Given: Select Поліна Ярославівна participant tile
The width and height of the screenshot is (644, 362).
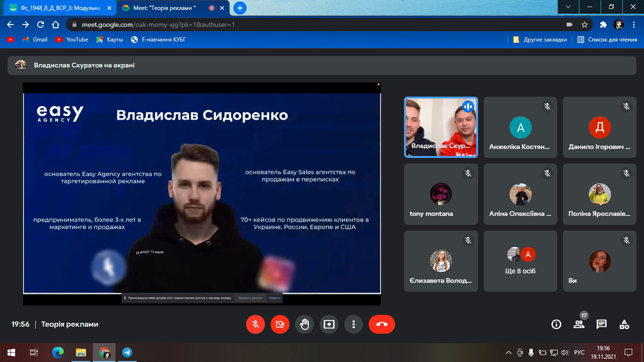Looking at the screenshot, I should (x=600, y=194).
